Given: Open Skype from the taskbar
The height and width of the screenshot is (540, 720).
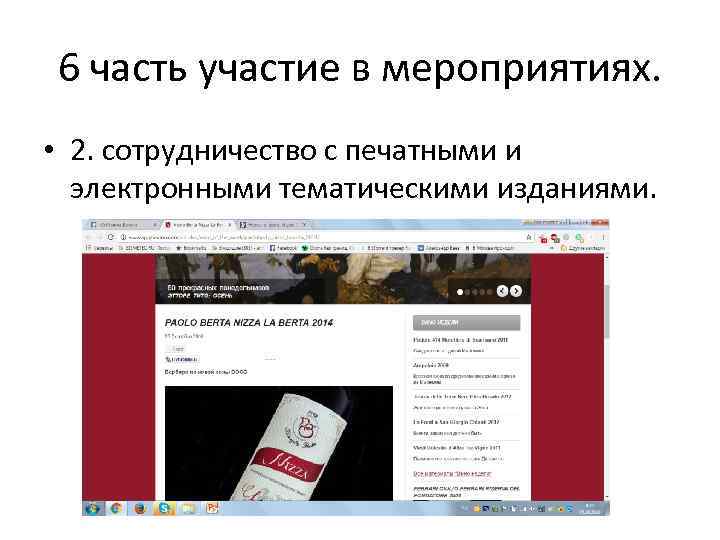Looking at the screenshot, I should click(x=164, y=508).
